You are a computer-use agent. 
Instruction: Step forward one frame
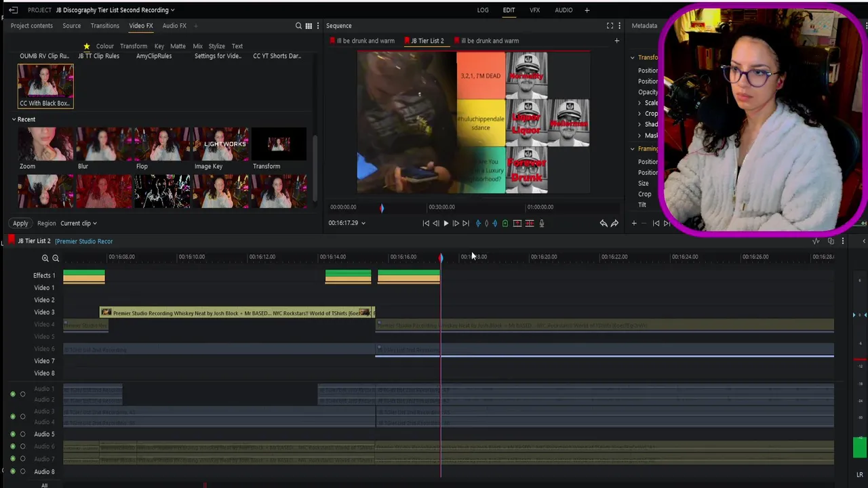(456, 223)
